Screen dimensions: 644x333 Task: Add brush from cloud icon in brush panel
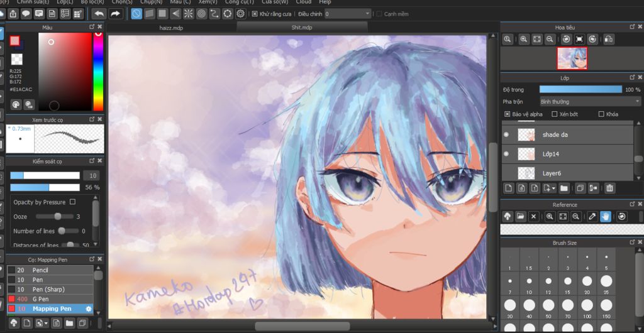[x=14, y=323]
